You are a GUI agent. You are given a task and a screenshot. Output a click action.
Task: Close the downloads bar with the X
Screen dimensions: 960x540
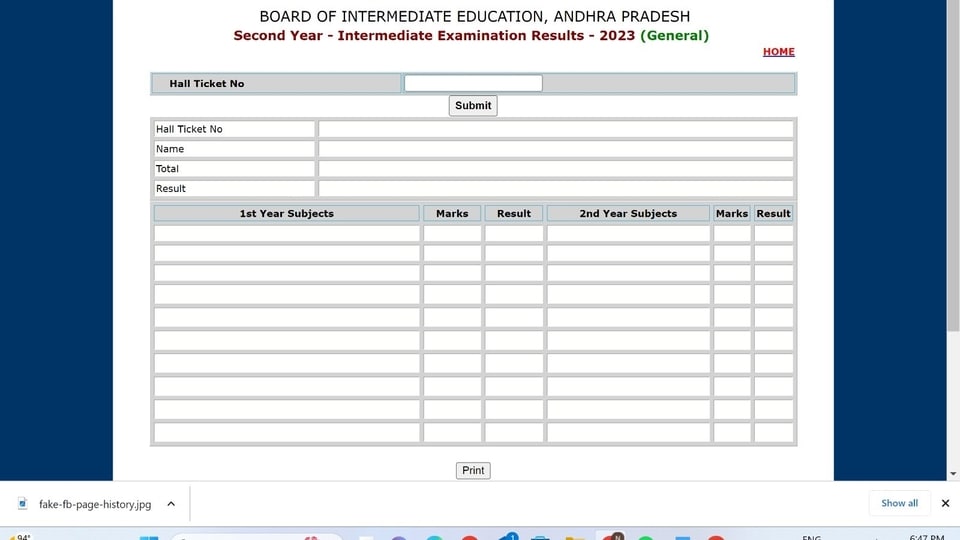(945, 503)
